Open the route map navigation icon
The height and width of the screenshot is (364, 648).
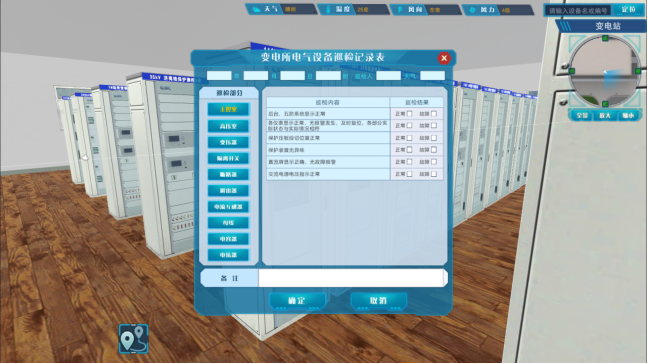[133, 339]
